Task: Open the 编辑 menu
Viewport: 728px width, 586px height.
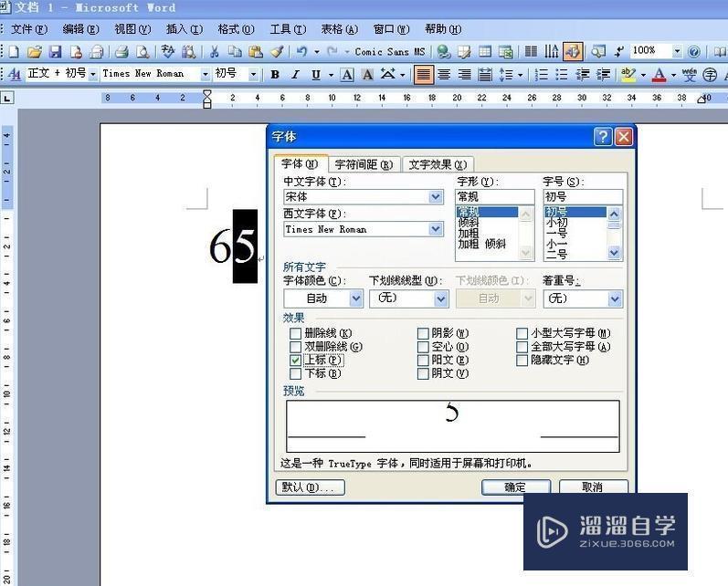Action: pos(80,29)
